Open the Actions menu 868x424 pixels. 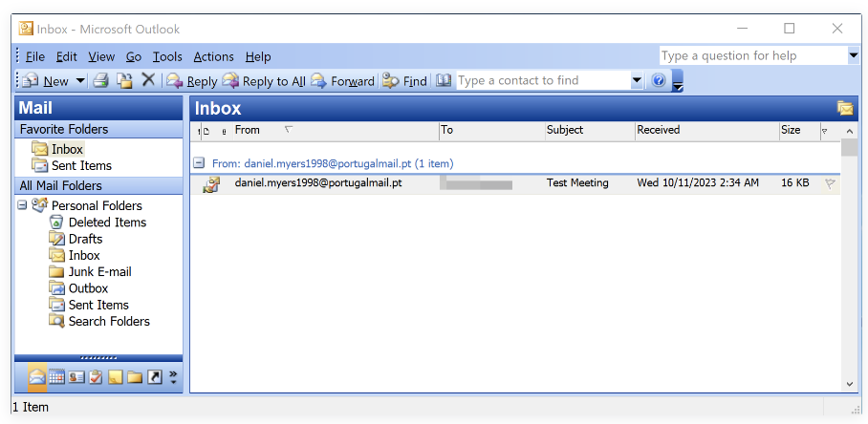pos(214,57)
